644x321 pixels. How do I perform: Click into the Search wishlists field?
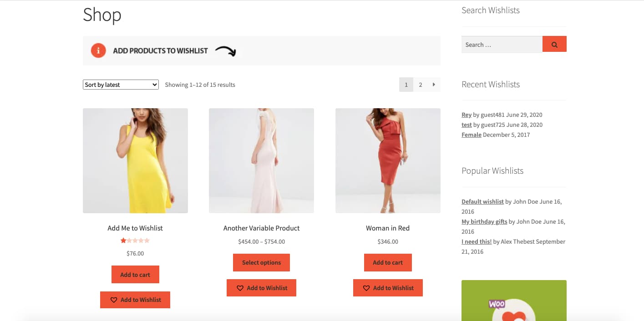click(x=502, y=45)
